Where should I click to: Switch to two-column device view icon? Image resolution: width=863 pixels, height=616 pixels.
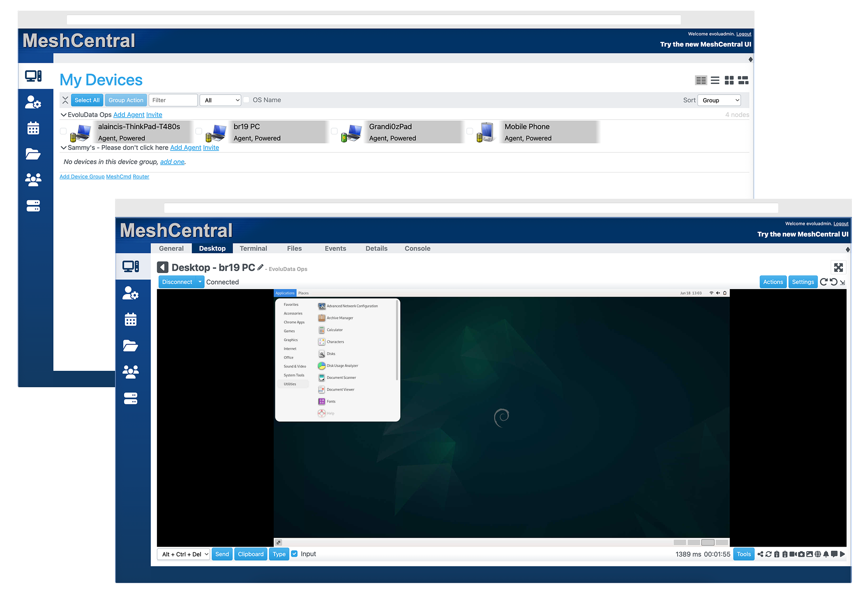(x=701, y=80)
